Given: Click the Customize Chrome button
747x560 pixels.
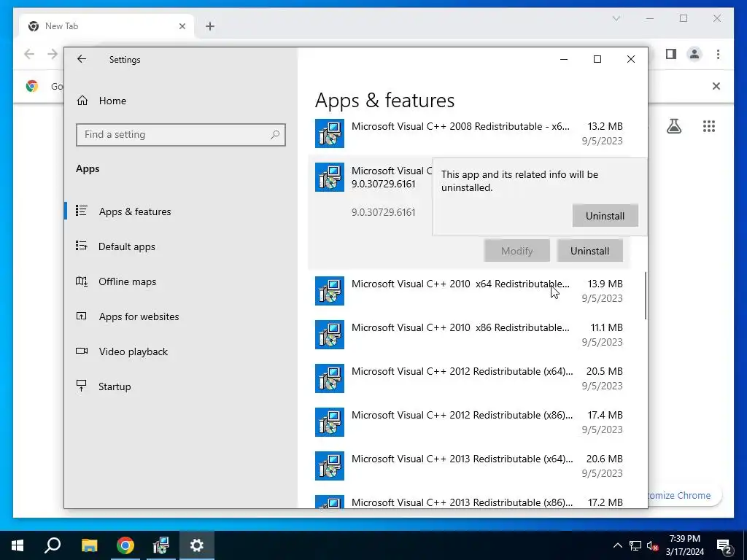Looking at the screenshot, I should (685, 495).
